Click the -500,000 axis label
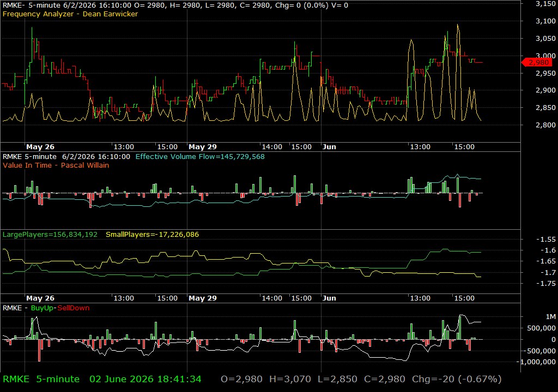558x392 pixels. [x=539, y=351]
